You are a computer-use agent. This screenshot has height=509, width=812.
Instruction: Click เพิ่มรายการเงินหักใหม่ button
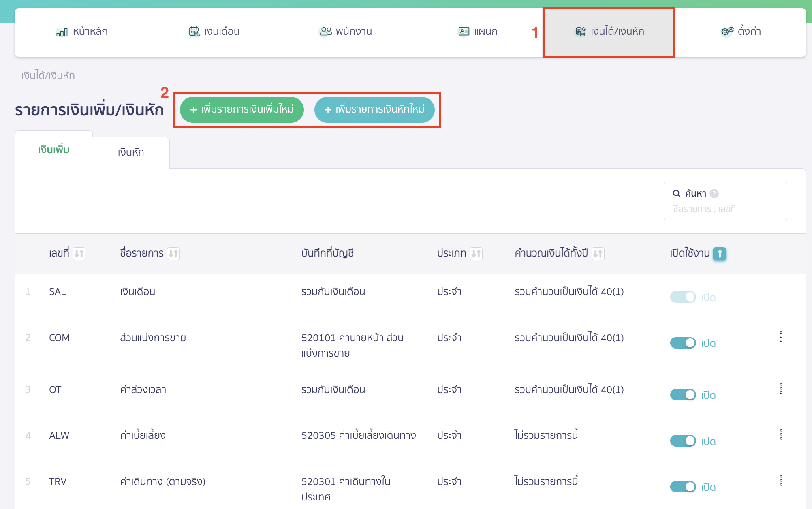[x=374, y=109]
